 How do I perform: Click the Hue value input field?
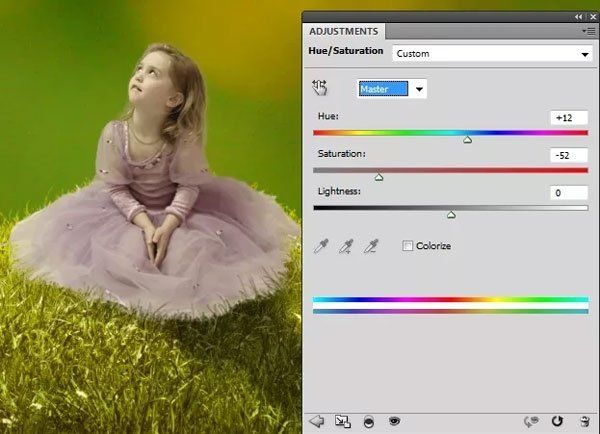pos(568,118)
